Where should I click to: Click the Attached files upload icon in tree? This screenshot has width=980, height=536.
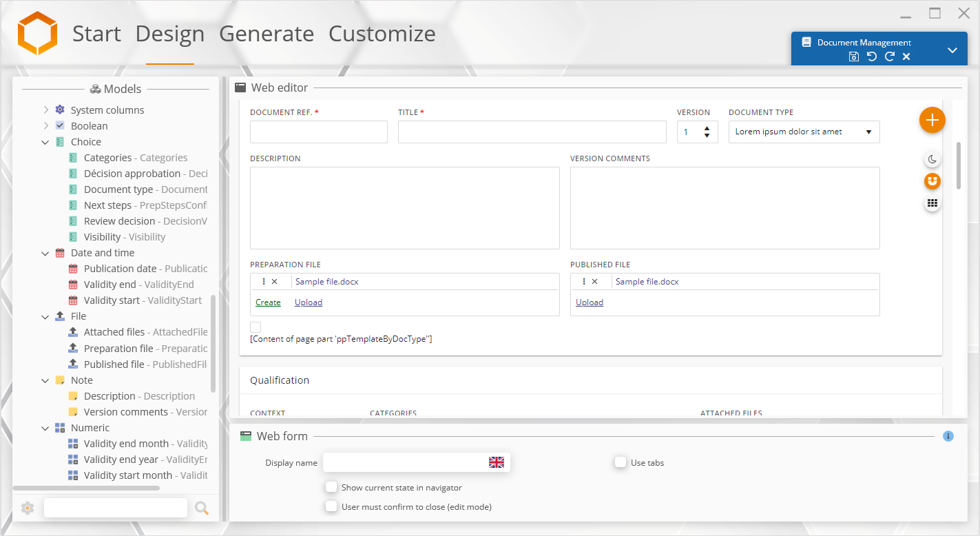pos(74,332)
